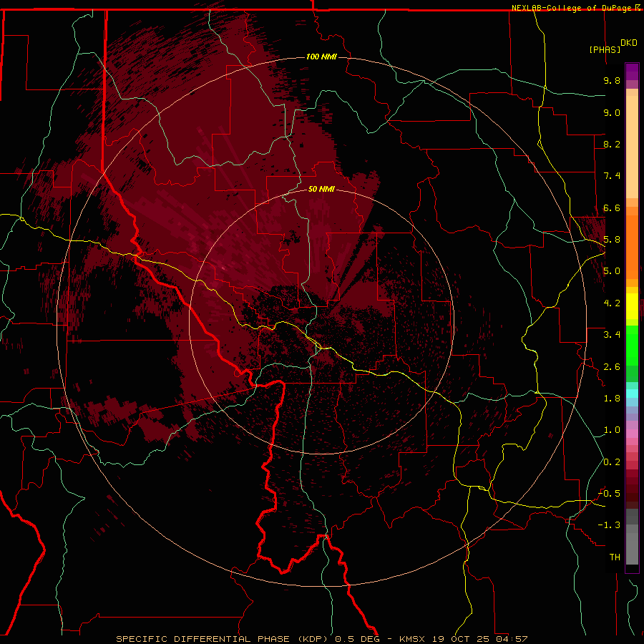
Task: Click the 8.2 legend value
Action: tap(612, 144)
